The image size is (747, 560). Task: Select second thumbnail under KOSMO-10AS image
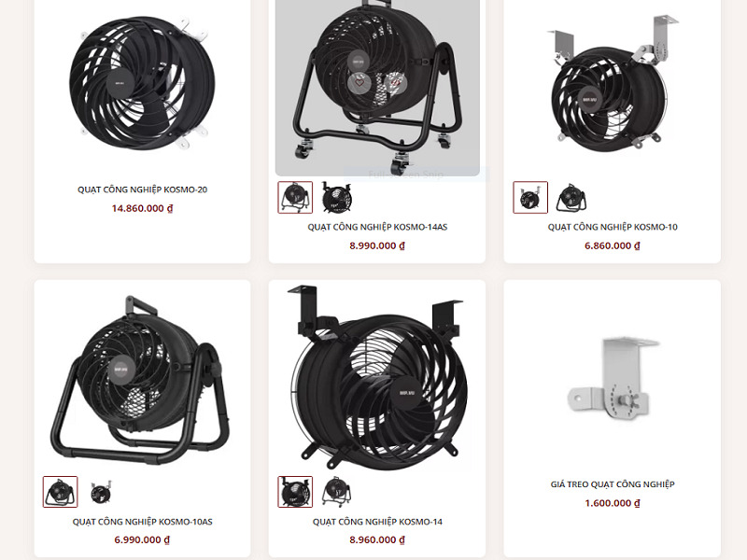tap(101, 492)
